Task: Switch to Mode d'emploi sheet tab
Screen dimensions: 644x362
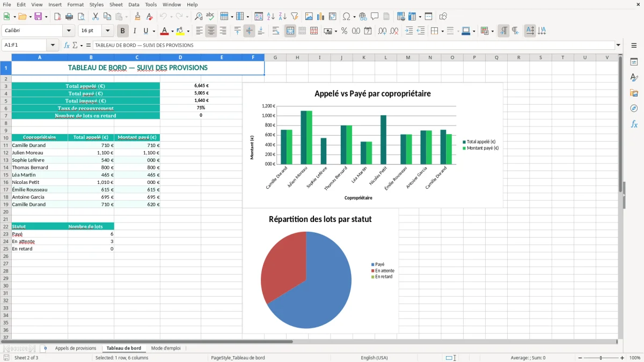Action: coord(166,349)
